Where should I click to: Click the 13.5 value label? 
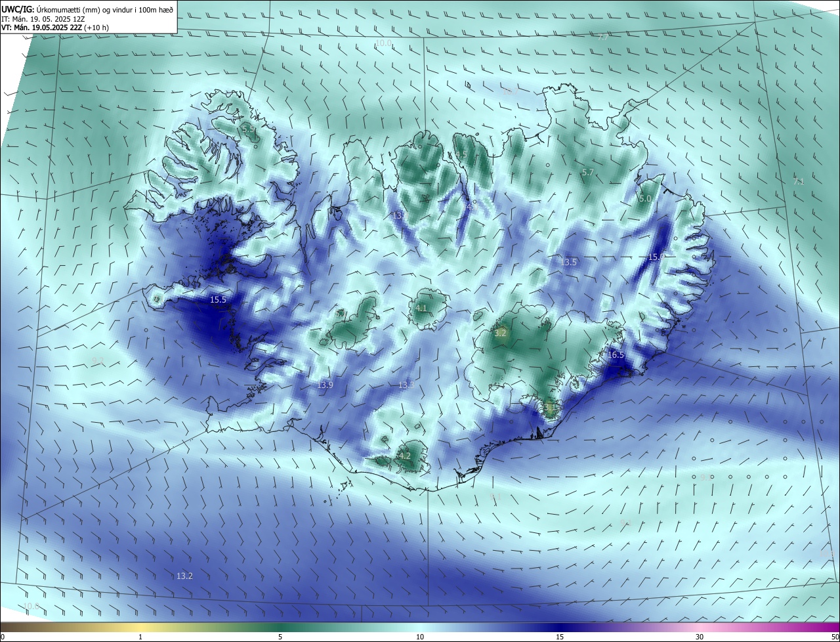pos(569,262)
